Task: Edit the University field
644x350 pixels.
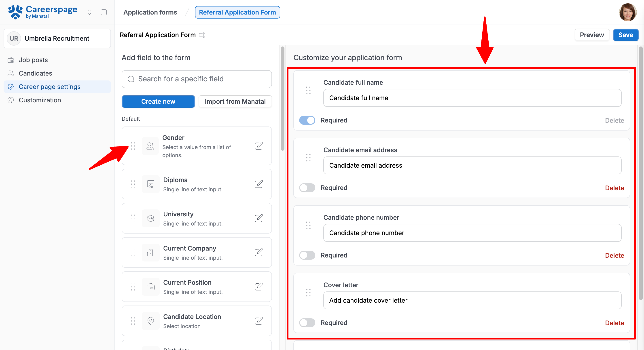Action: pyautogui.click(x=259, y=218)
